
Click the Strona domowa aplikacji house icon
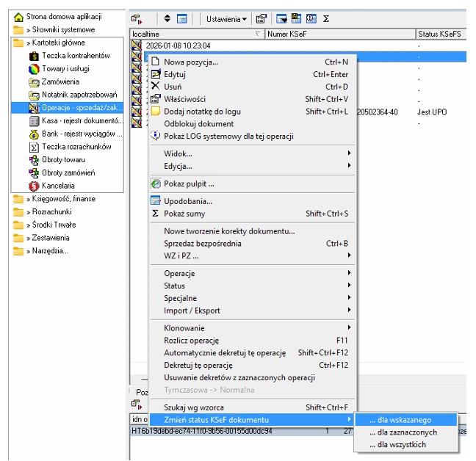[18, 16]
